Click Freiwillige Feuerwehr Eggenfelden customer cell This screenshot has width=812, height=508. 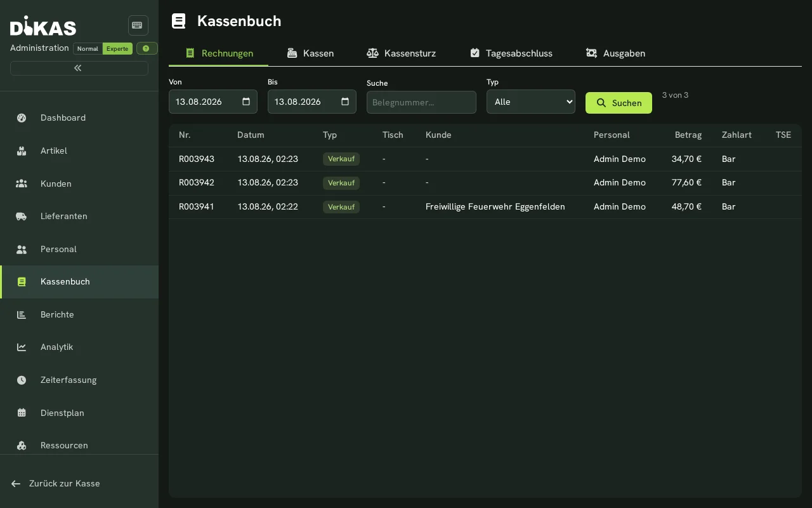pyautogui.click(x=495, y=206)
